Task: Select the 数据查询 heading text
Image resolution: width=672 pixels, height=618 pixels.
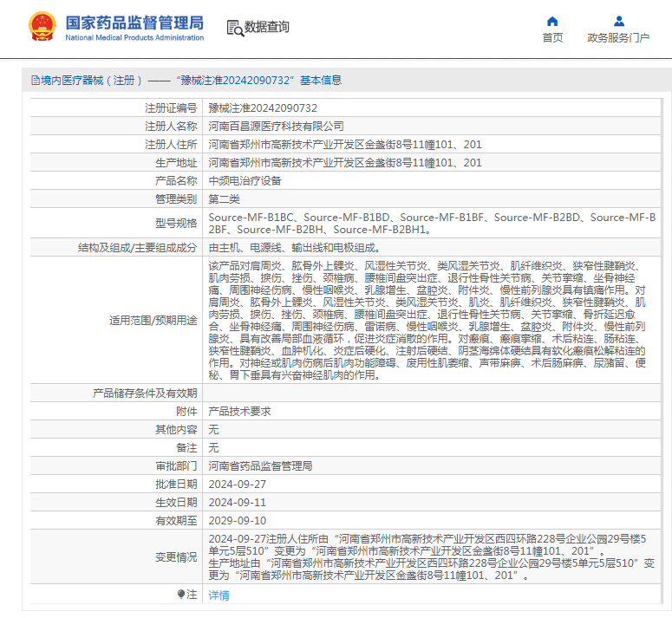Action: click(x=267, y=28)
